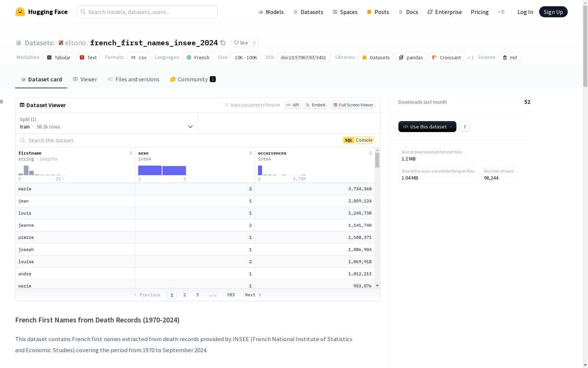Sort the firstname column
The height and width of the screenshot is (368, 588).
pyautogui.click(x=131, y=153)
